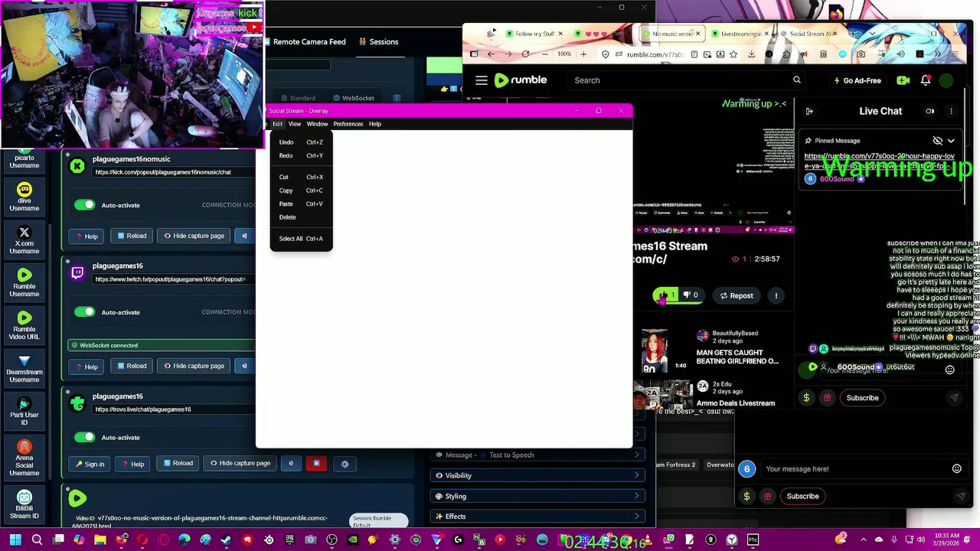The height and width of the screenshot is (551, 980).
Task: Open View menu in Overlay window
Action: pyautogui.click(x=295, y=124)
